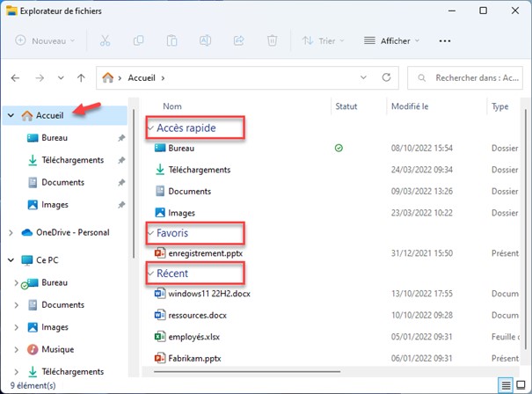532x394 pixels.
Task: Switch to large thumbnails view icon
Action: [521, 385]
